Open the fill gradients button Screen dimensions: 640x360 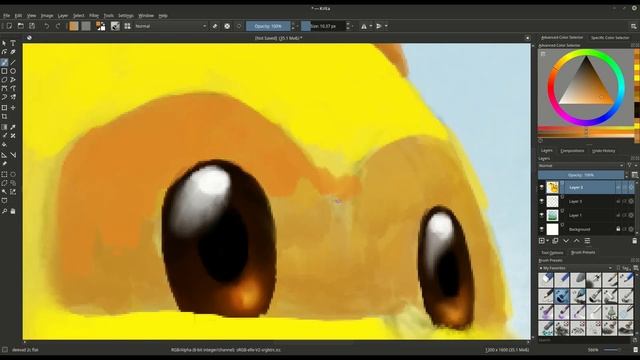click(x=74, y=26)
